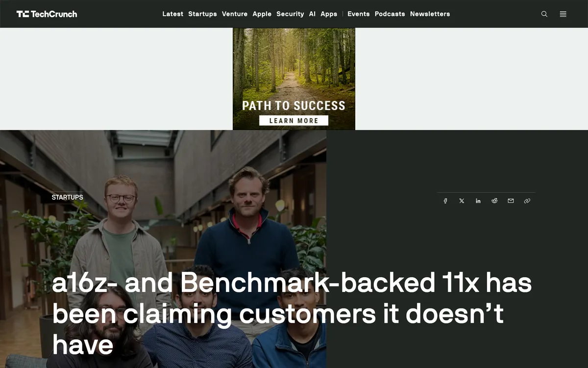Share article on Reddit
The width and height of the screenshot is (588, 368).
[x=494, y=201]
